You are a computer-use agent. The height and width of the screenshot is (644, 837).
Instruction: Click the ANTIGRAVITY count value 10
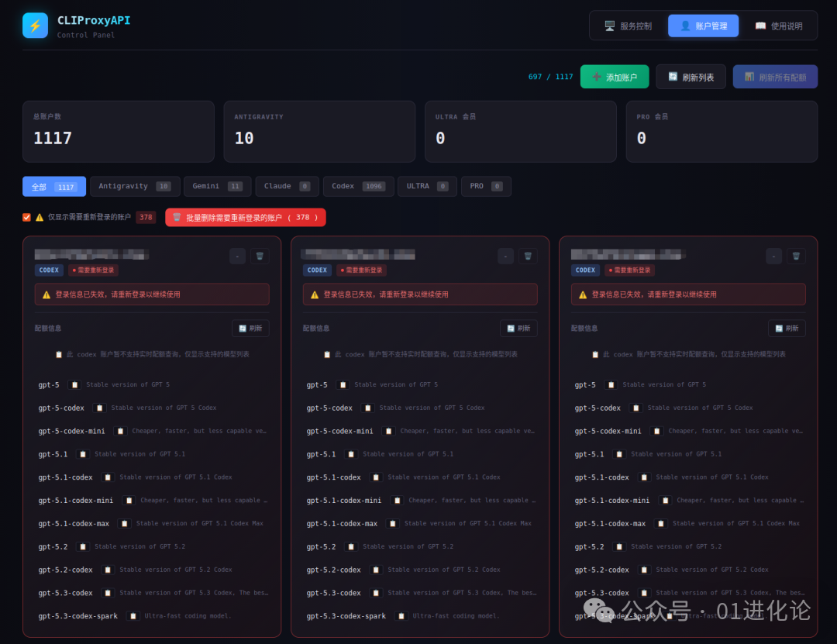(x=244, y=138)
